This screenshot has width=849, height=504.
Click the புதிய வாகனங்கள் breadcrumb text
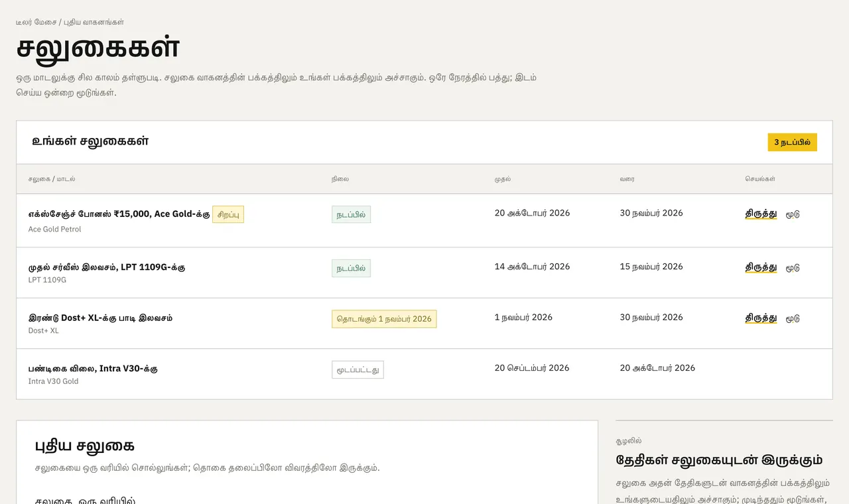click(94, 22)
